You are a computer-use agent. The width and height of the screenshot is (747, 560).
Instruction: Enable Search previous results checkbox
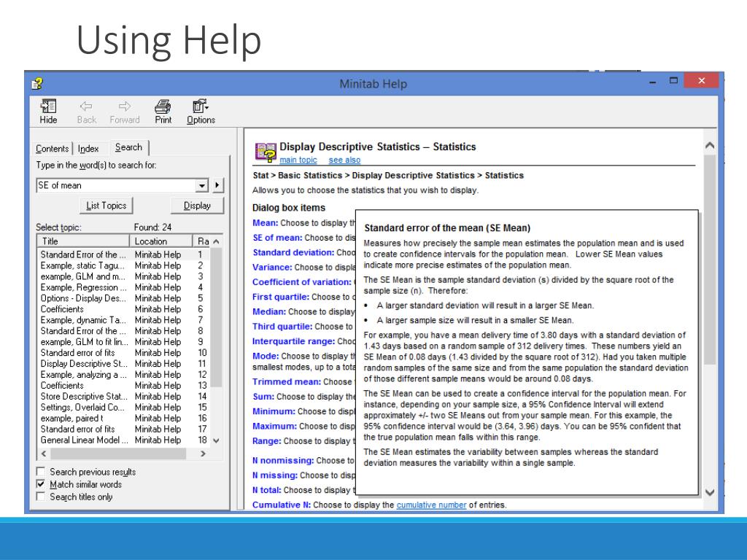[41, 472]
